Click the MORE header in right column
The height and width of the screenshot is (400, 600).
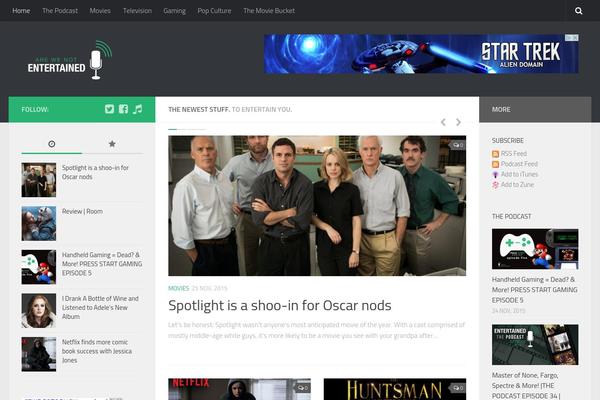pyautogui.click(x=501, y=109)
